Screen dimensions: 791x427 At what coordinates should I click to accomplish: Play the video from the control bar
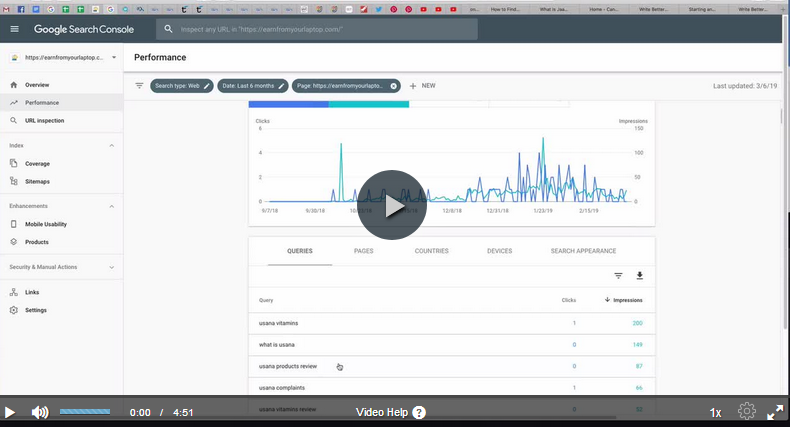9,412
